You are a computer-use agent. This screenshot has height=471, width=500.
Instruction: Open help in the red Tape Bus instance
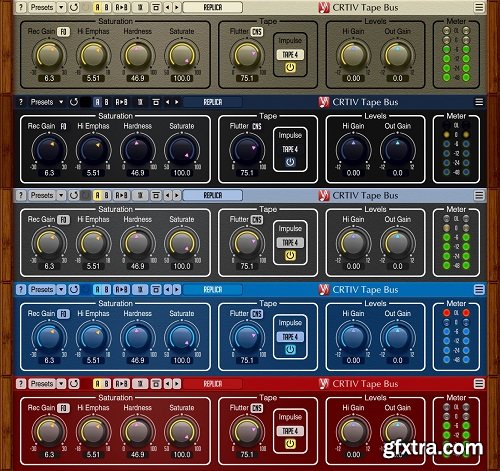pos(21,384)
